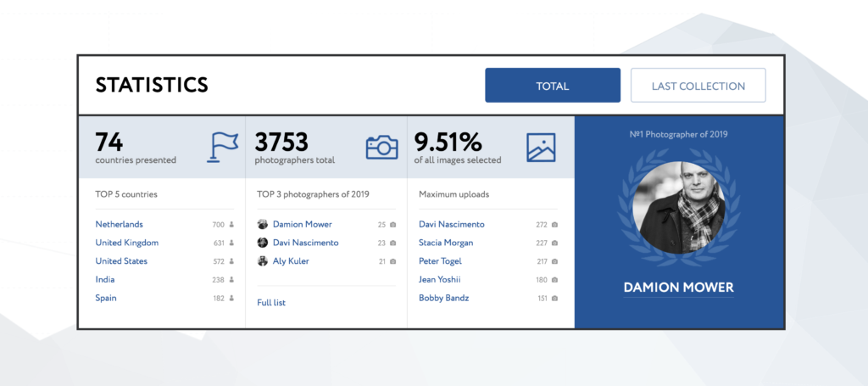The image size is (868, 386).
Task: Click the India country link
Action: click(105, 279)
